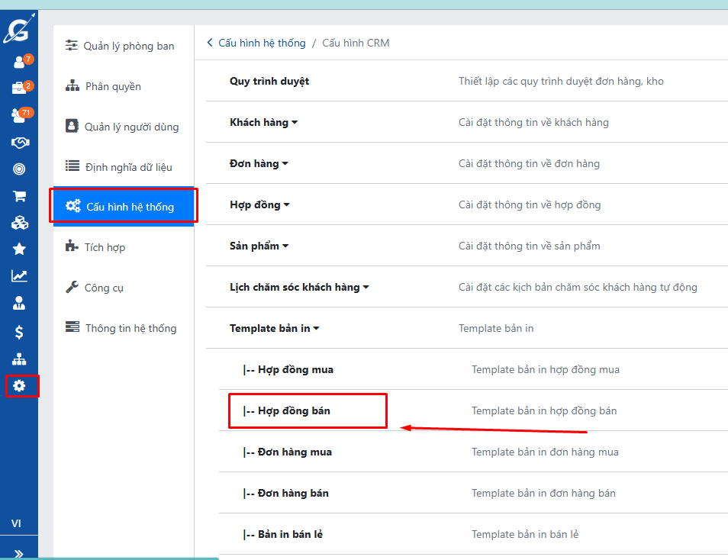This screenshot has height=560, width=728.
Task: Expand Lịch chăm sóc khách hàng section
Action: coord(299,287)
